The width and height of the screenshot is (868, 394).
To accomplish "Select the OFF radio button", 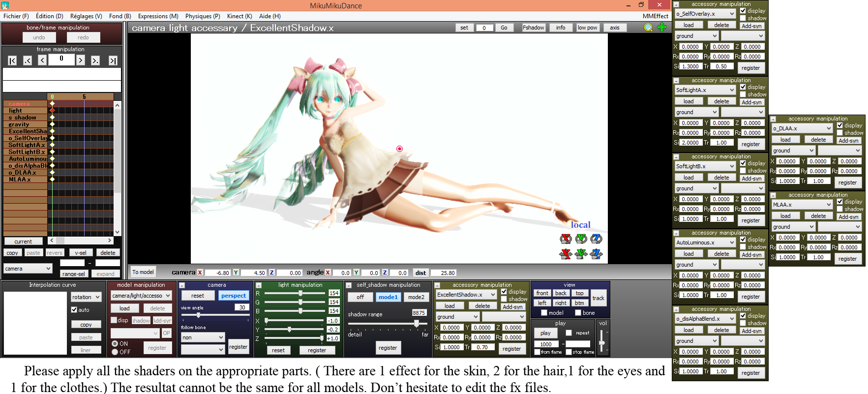I will pos(115,352).
